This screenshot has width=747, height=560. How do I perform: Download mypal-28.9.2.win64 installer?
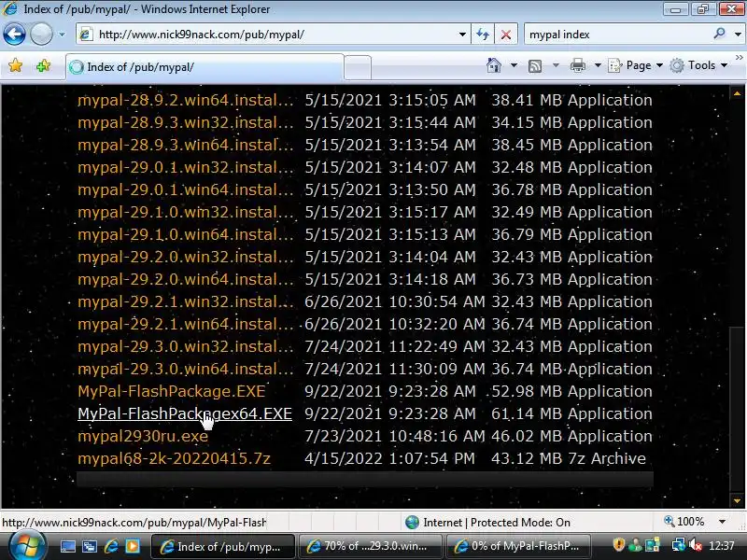pyautogui.click(x=185, y=100)
